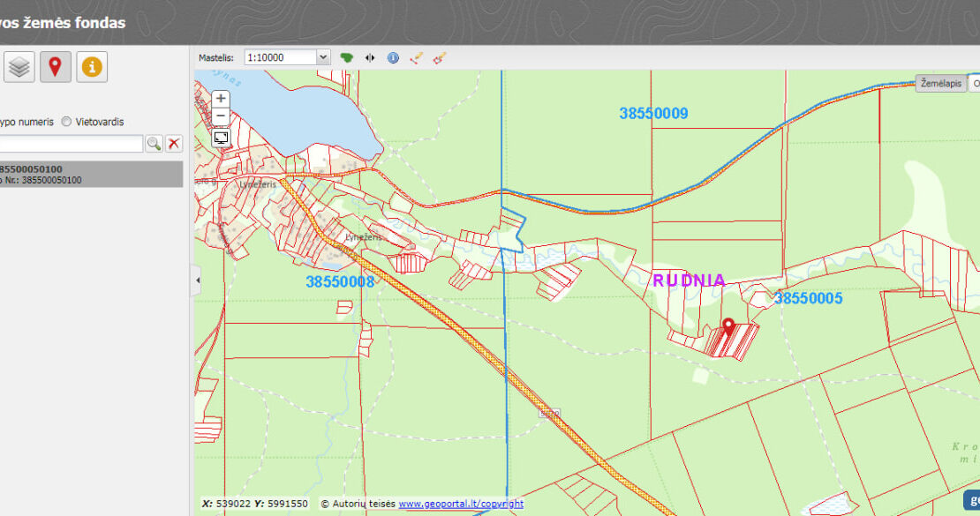Select the Vietovardis radio option
980x516 pixels.
(66, 122)
